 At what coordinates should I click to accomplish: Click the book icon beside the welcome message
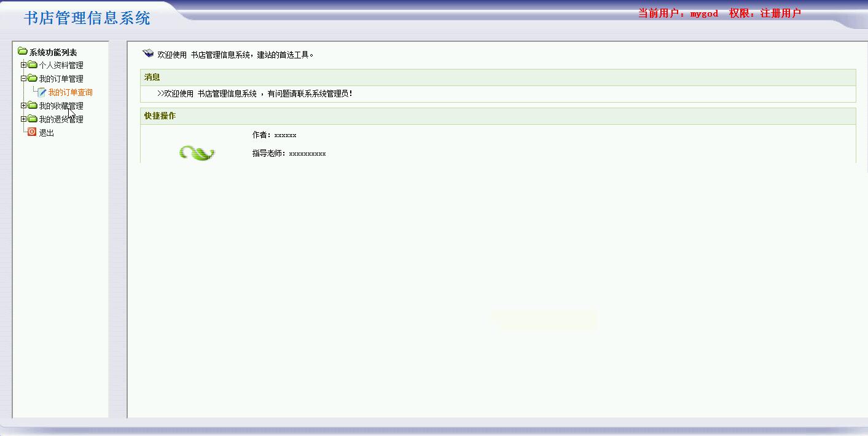point(148,54)
